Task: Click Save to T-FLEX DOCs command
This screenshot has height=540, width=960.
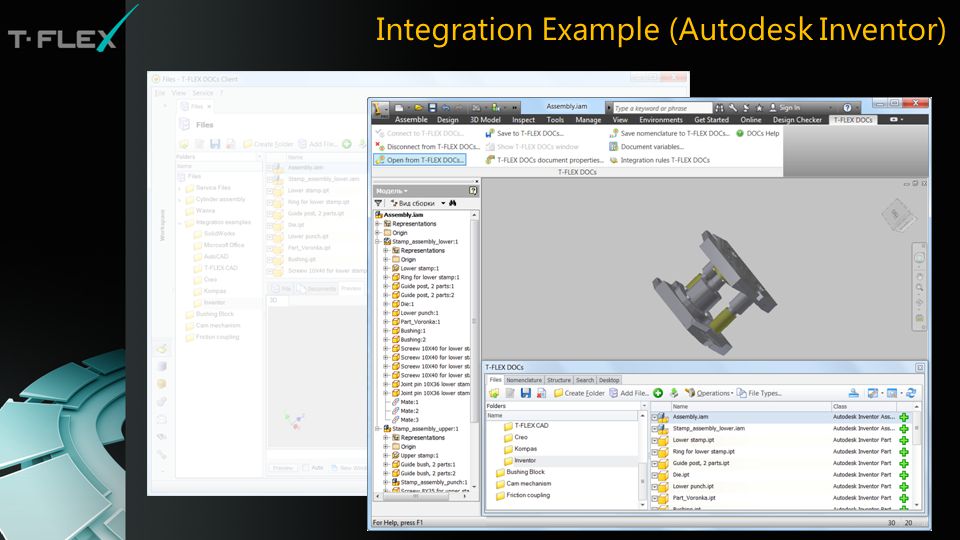Action: [x=524, y=133]
